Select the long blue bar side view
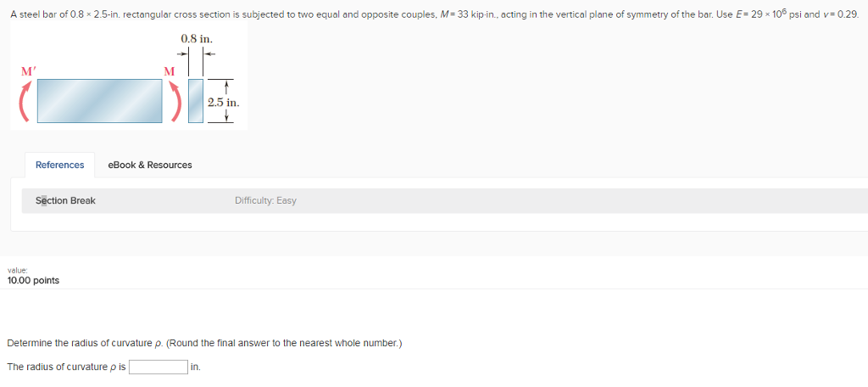 click(99, 101)
